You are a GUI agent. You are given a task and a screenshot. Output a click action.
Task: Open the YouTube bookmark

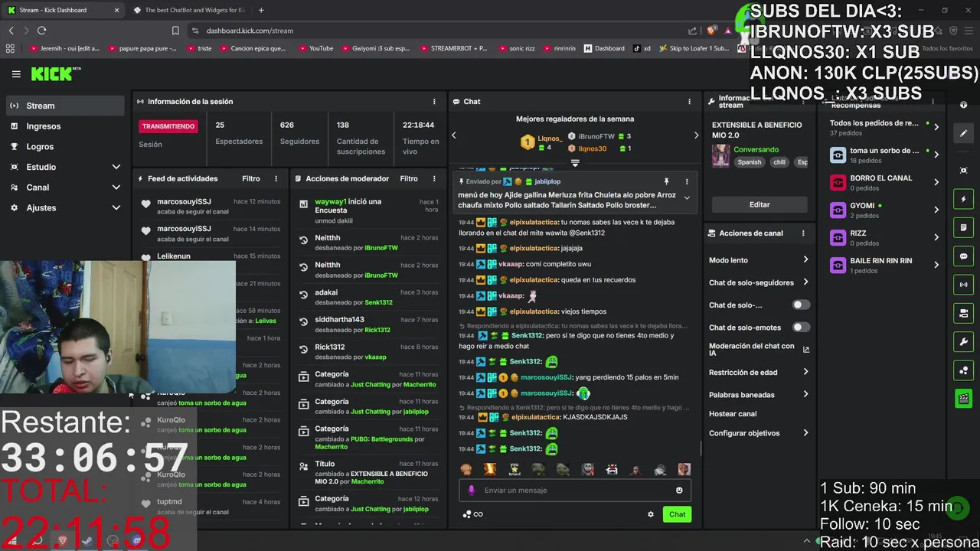click(x=315, y=48)
